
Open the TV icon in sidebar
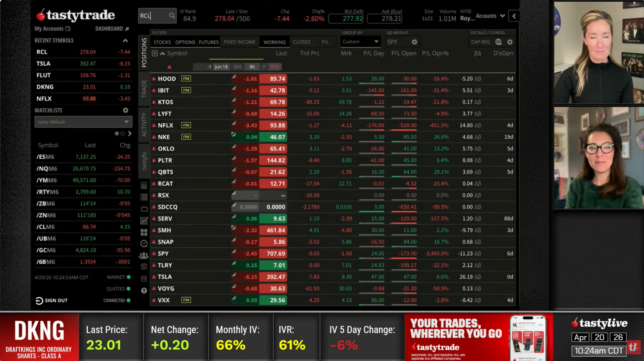[144, 209]
